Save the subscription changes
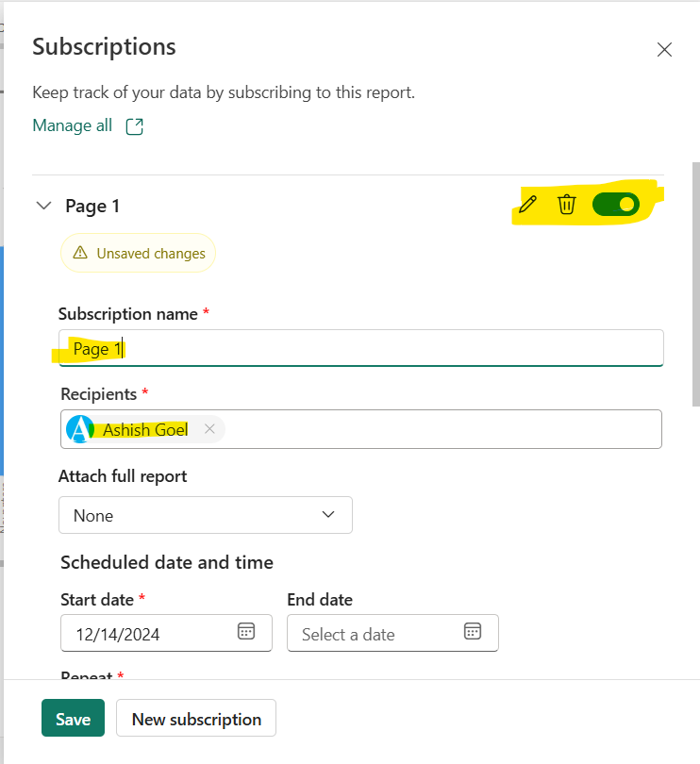The width and height of the screenshot is (700, 764). click(73, 718)
